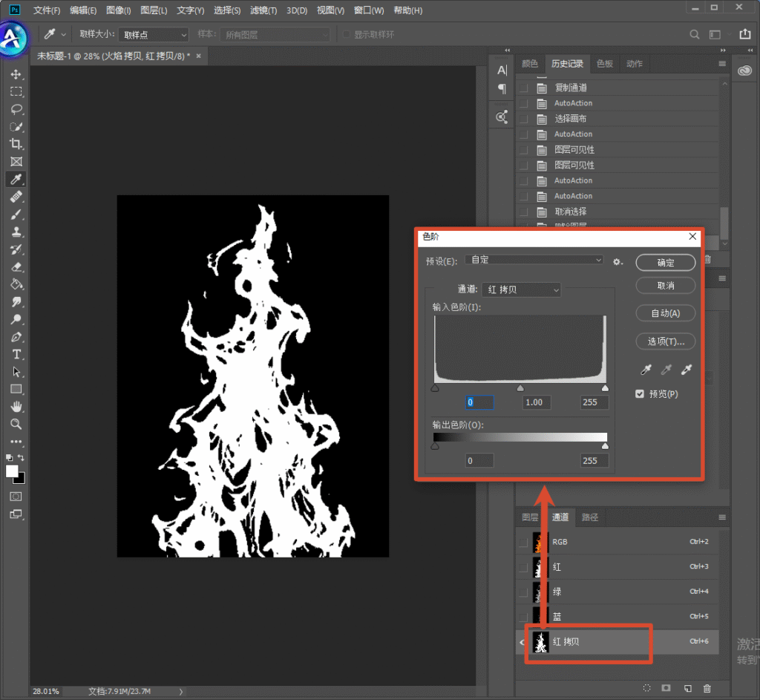Open the 图像(I) menu
The width and height of the screenshot is (760, 700).
[118, 10]
